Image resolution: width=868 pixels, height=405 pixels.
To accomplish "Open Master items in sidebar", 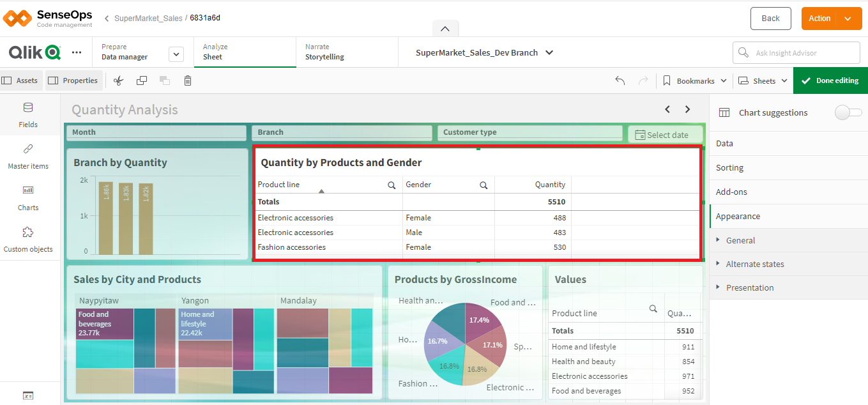I will click(28, 157).
